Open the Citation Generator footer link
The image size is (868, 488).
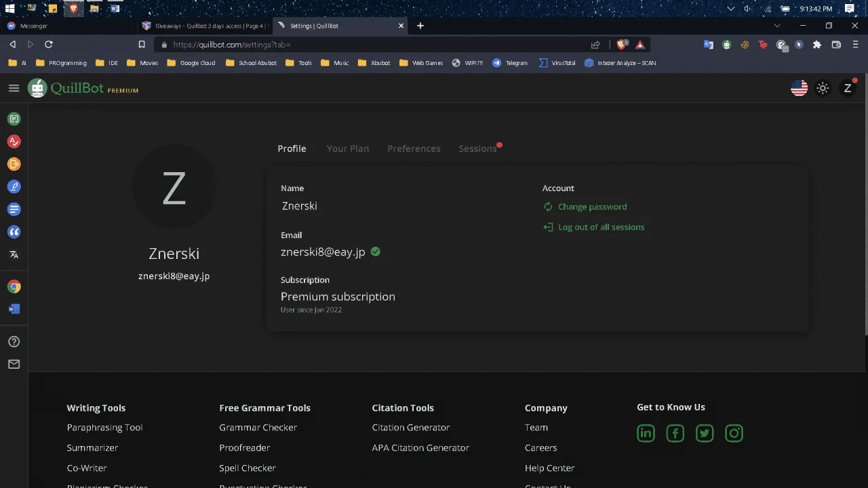pos(411,428)
